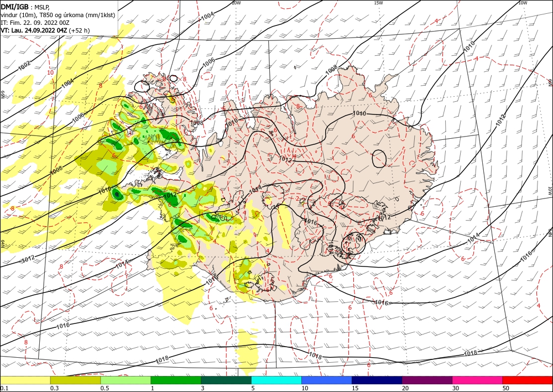This screenshot has height=392, width=553.
Task: Click the pink 30–50 legend swatch
Action: [x=478, y=380]
